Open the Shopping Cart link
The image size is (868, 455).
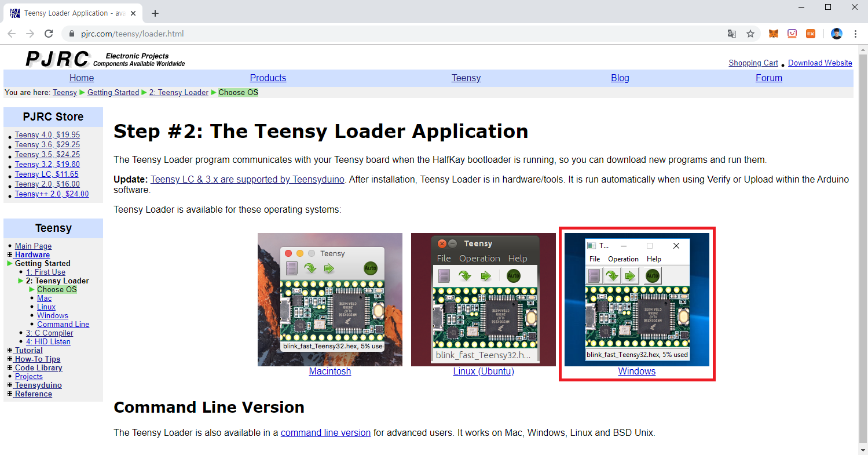[x=753, y=63]
